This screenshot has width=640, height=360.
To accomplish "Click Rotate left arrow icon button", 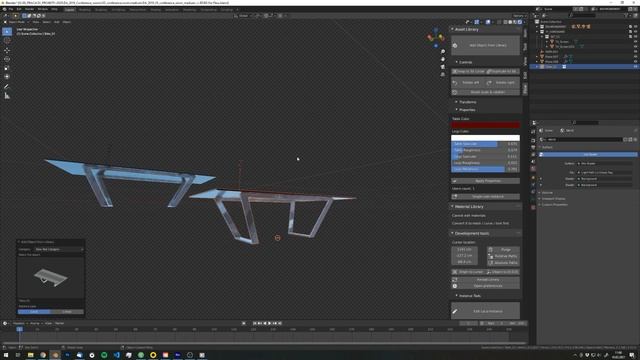I will coord(468,83).
